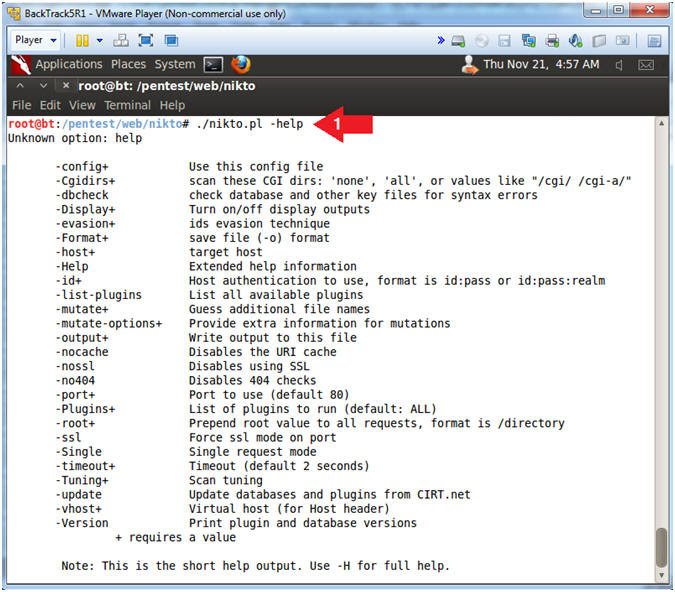Open the terminal Help menu
Viewport: 675px width, 592px height.
point(172,105)
